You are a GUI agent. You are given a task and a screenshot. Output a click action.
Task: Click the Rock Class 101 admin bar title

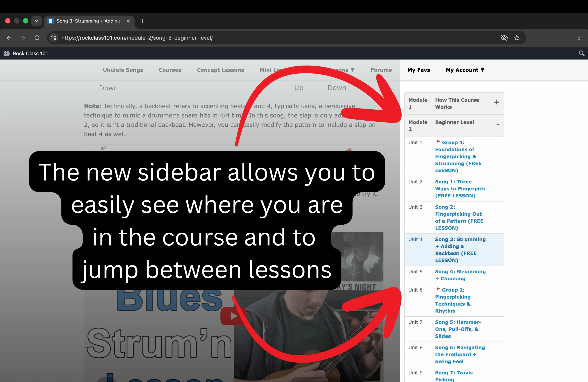(x=30, y=53)
